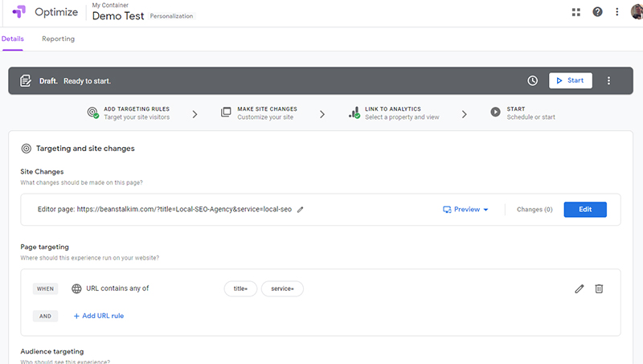
Task: Select the service= chip
Action: pyautogui.click(x=282, y=288)
